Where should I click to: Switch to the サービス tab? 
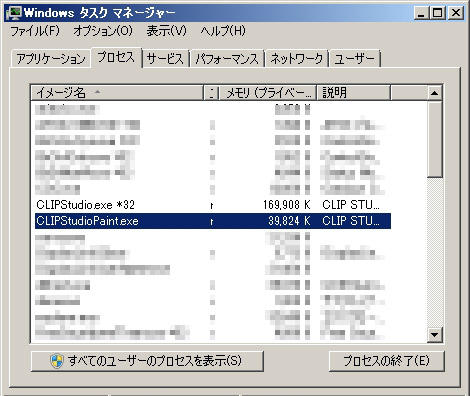pos(165,59)
